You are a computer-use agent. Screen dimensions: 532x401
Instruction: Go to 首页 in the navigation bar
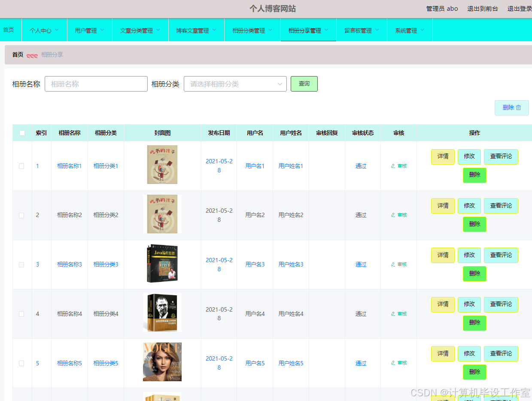coord(9,30)
